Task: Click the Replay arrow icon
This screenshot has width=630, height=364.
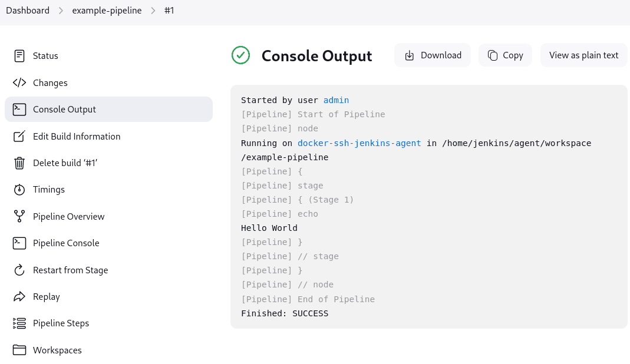Action: pyautogui.click(x=19, y=297)
